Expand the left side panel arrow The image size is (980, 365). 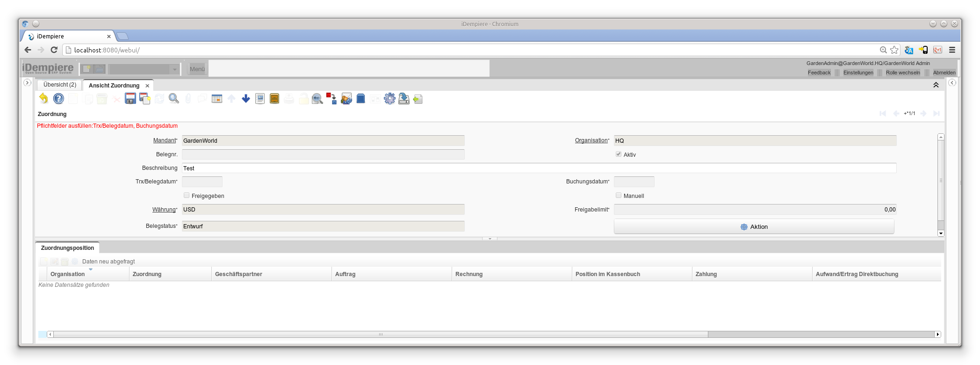click(x=27, y=83)
